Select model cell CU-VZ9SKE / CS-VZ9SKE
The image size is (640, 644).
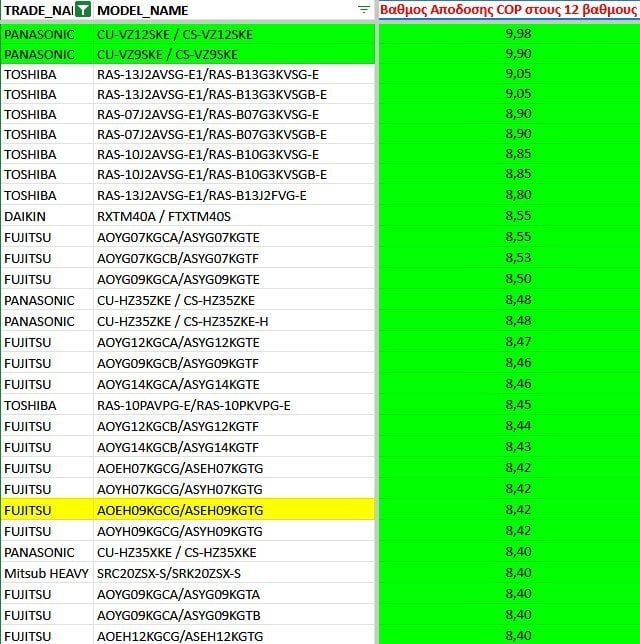(167, 55)
